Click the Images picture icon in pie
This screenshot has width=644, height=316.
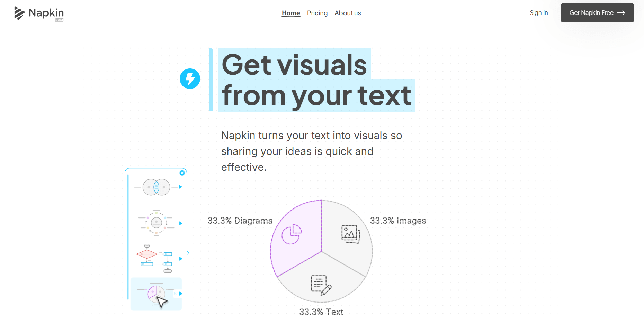click(x=351, y=234)
